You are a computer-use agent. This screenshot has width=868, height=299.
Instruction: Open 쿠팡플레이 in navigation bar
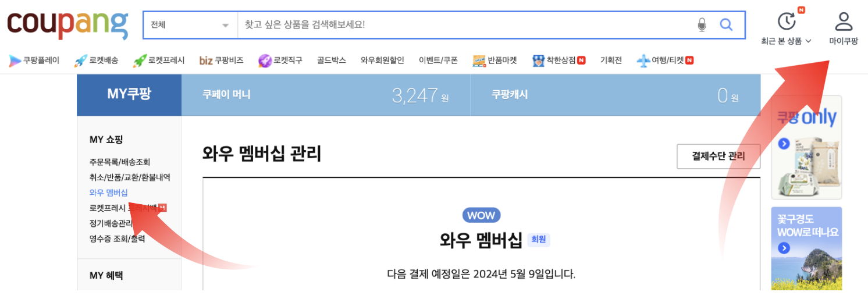(34, 60)
